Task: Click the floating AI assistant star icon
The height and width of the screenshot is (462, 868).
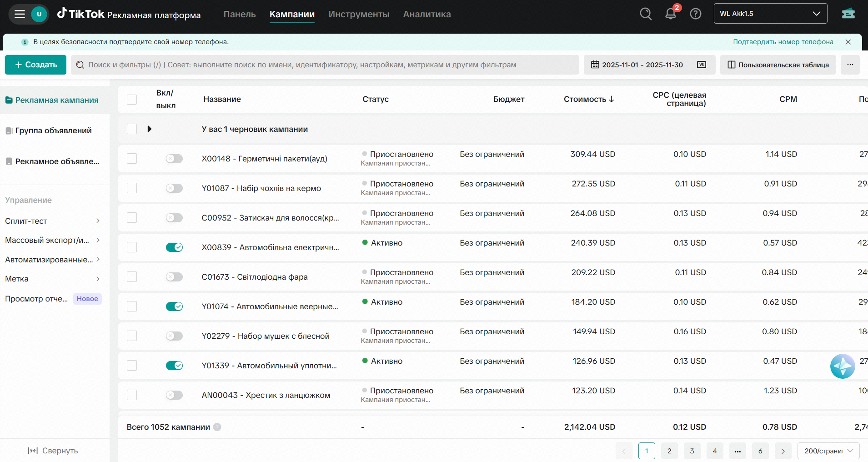Action: pyautogui.click(x=842, y=366)
